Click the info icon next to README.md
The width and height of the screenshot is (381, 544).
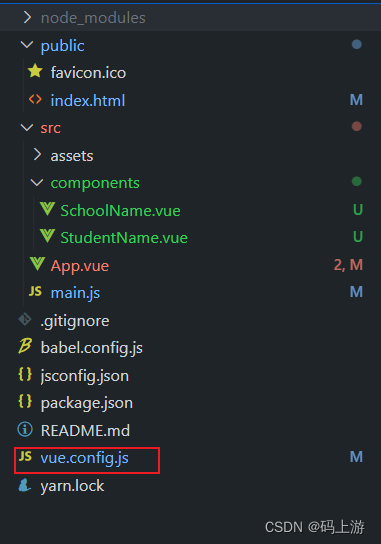tap(25, 430)
